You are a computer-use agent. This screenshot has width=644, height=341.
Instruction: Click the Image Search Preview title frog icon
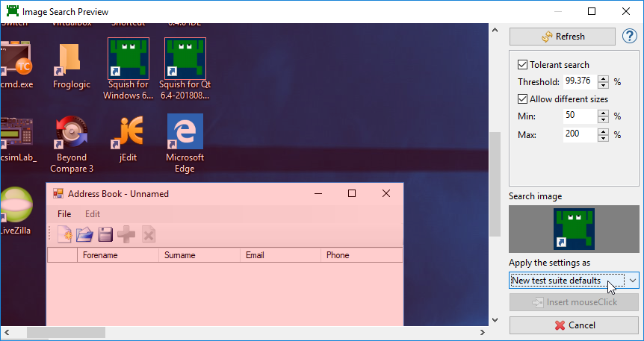click(x=13, y=11)
